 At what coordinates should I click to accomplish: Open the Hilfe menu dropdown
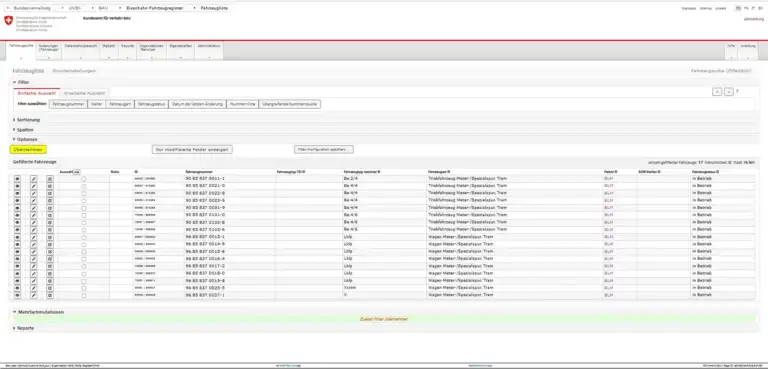point(731,51)
